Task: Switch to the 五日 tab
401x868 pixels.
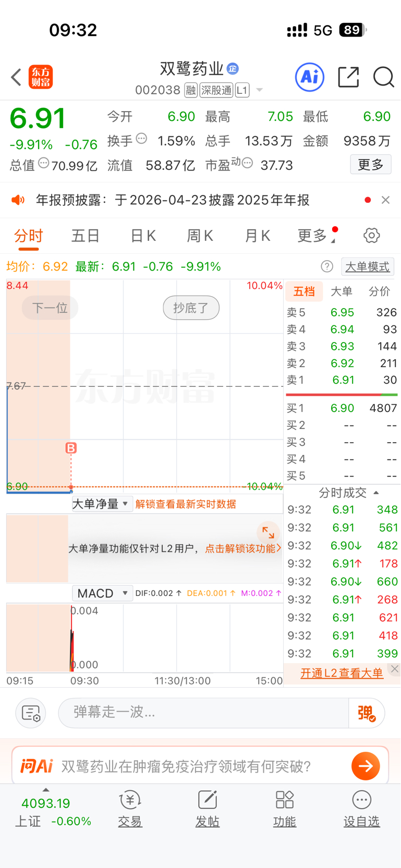Action: click(x=86, y=236)
